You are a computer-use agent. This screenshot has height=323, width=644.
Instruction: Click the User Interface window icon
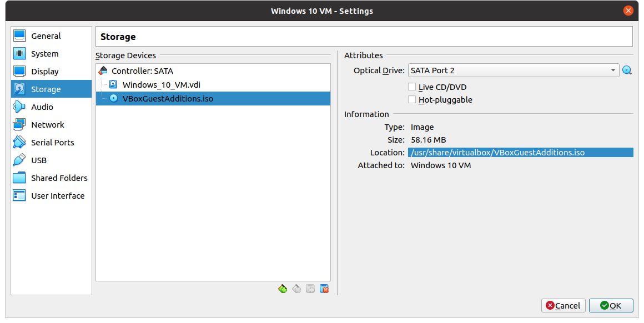tap(19, 196)
